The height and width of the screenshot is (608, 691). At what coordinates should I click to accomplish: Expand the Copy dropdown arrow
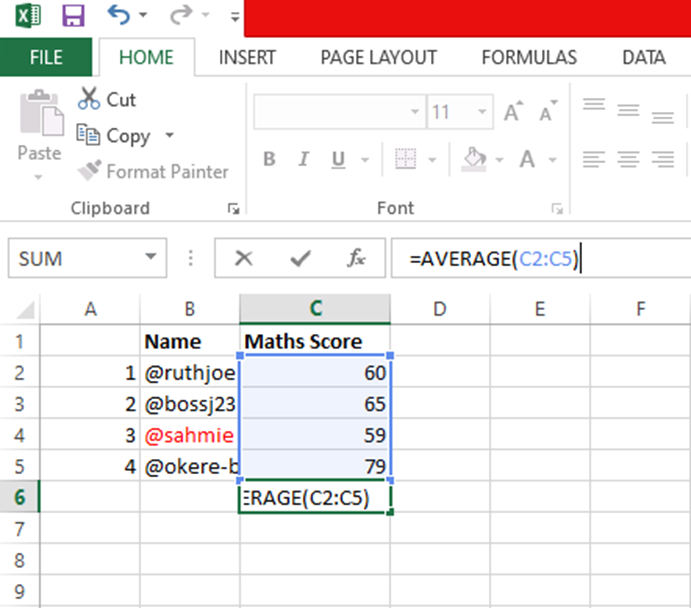[170, 135]
